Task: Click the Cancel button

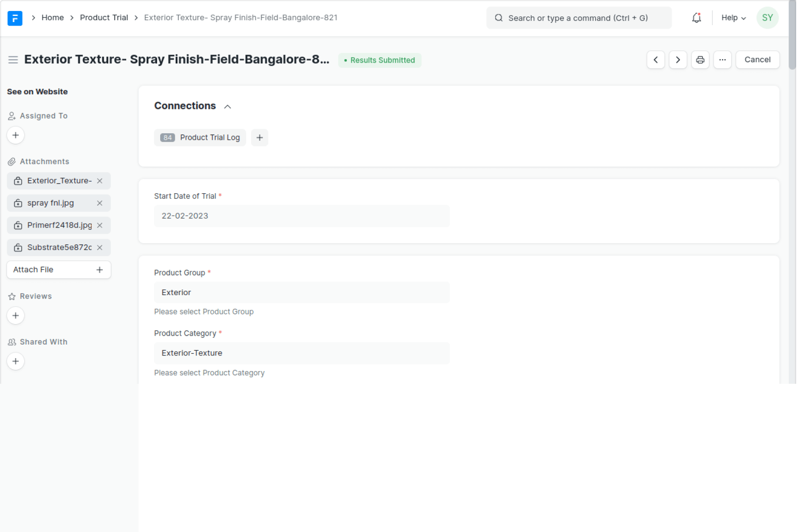Action: click(x=757, y=60)
